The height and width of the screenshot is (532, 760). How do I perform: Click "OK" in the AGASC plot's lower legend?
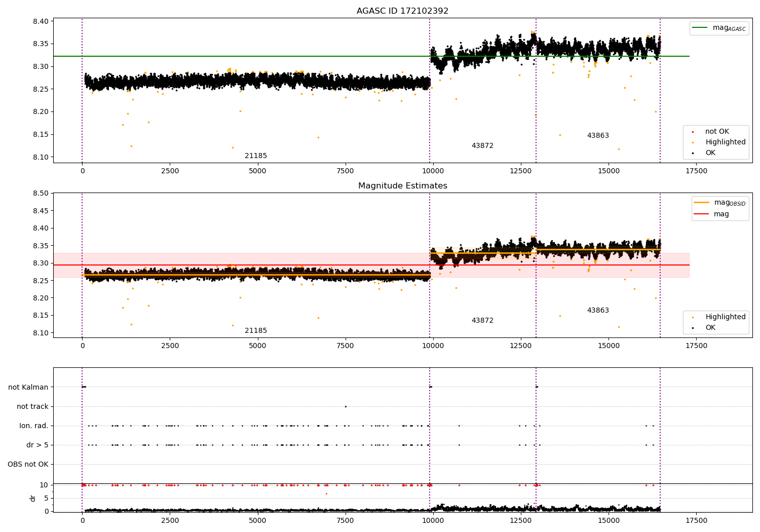pos(710,153)
